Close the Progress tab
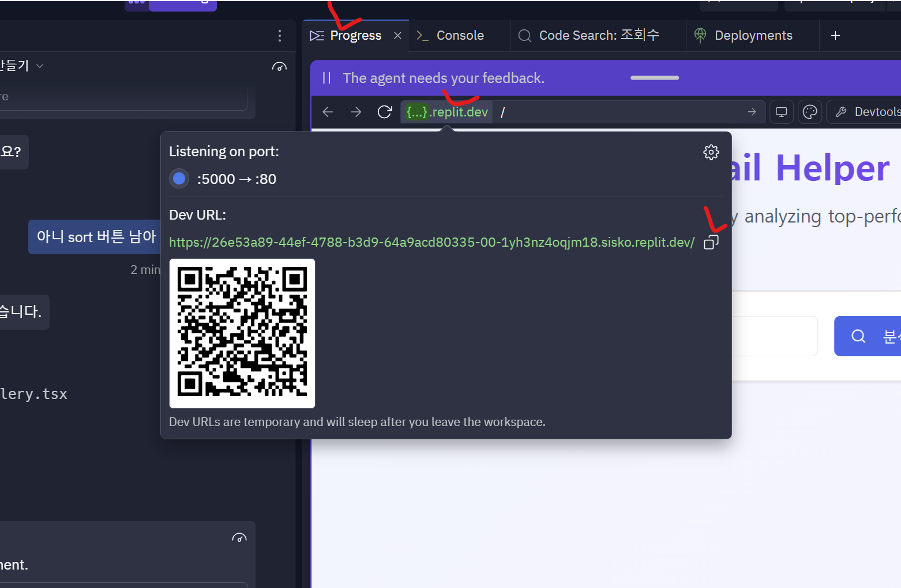901x588 pixels. [397, 36]
